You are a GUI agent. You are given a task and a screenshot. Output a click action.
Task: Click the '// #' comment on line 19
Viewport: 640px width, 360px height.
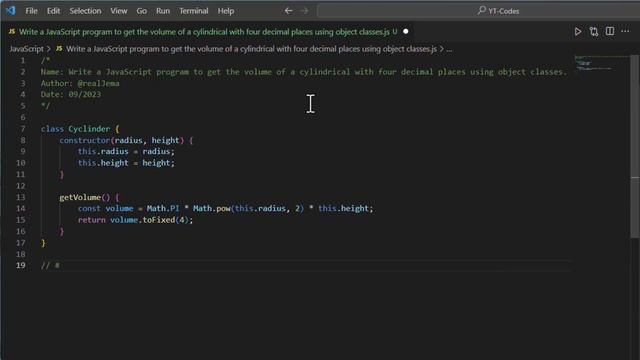click(x=50, y=265)
